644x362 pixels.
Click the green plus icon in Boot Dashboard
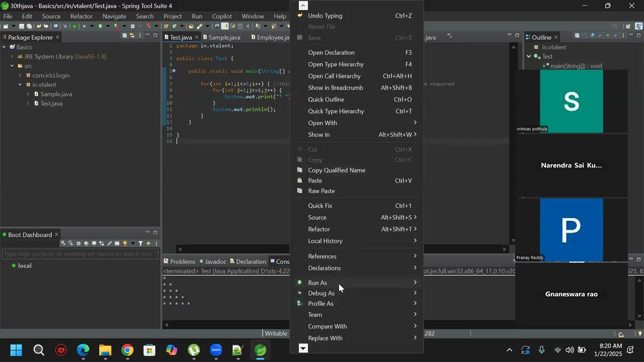[x=148, y=243]
